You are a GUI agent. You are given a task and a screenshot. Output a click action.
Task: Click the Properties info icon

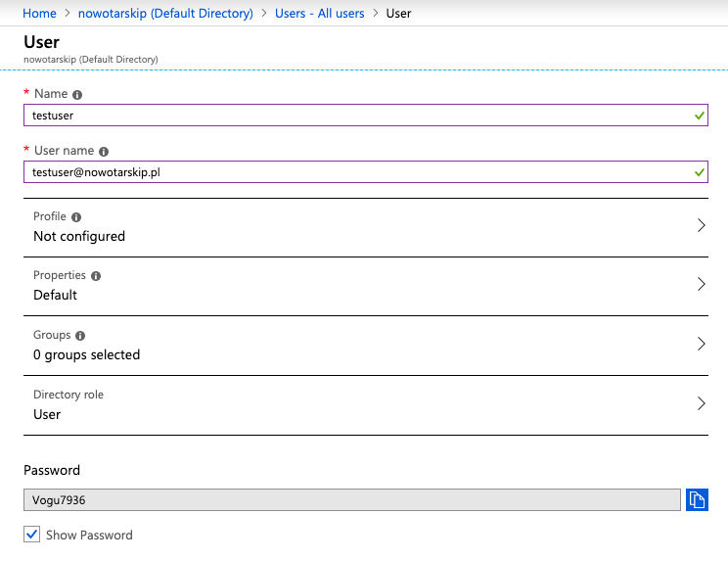coord(96,276)
